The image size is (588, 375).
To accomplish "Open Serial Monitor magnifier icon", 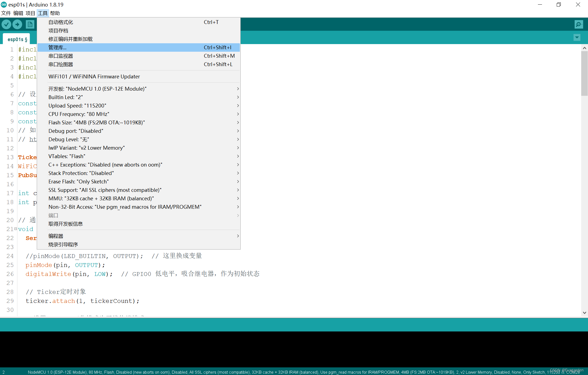I will [x=578, y=24].
